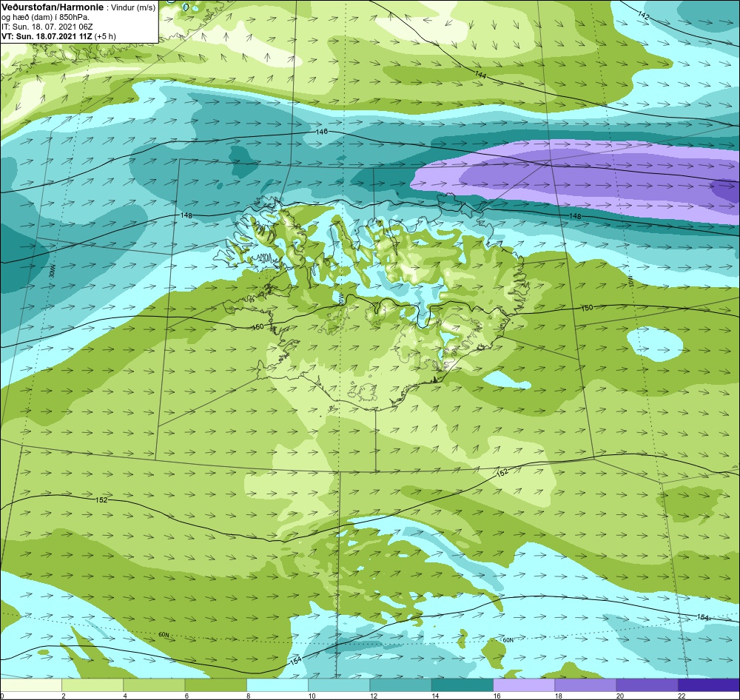Click the "30W" longitude label

[x=53, y=271]
